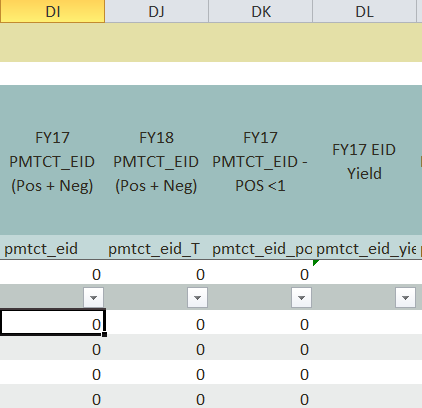Click the yellow banner row above headers

[211, 42]
